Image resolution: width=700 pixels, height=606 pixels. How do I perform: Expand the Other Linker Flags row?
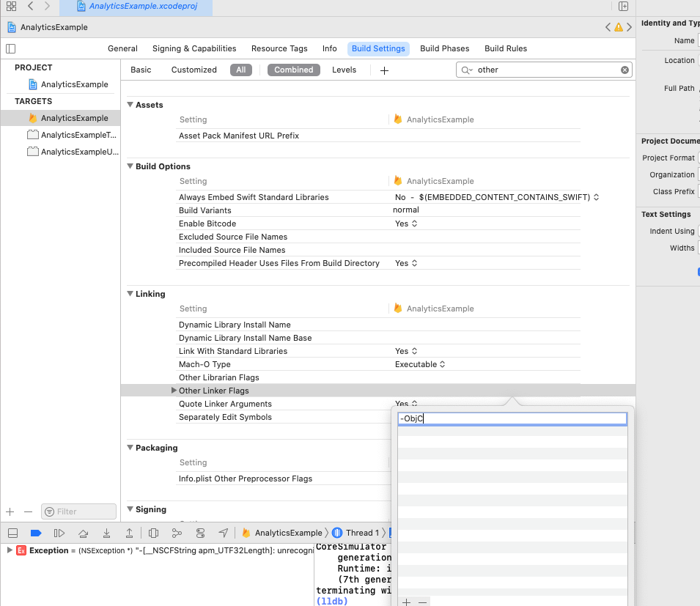pyautogui.click(x=174, y=391)
